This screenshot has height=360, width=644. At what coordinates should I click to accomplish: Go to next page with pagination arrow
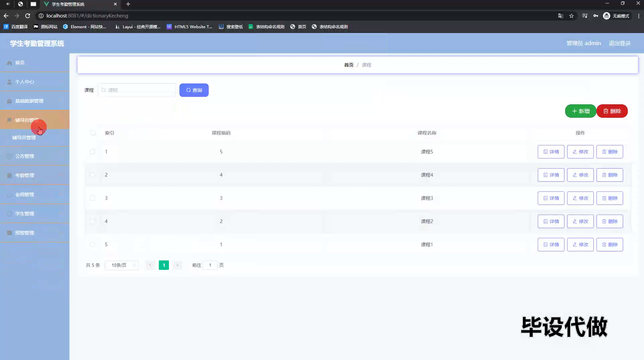(177, 265)
